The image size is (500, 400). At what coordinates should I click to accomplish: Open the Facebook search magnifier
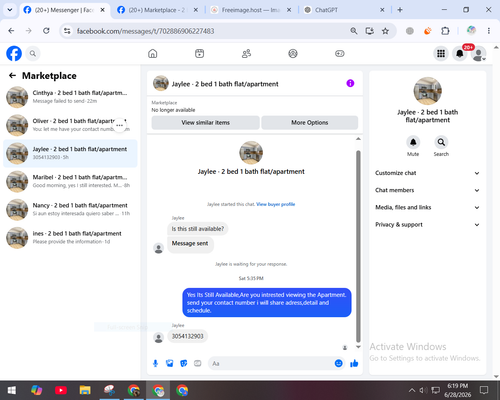[33, 53]
